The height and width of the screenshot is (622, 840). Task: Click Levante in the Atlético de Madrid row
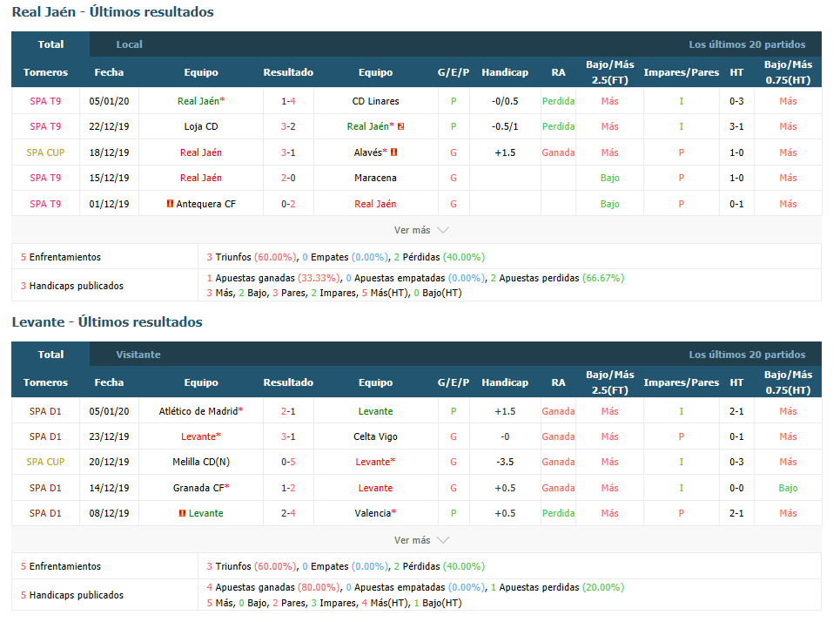coord(375,411)
